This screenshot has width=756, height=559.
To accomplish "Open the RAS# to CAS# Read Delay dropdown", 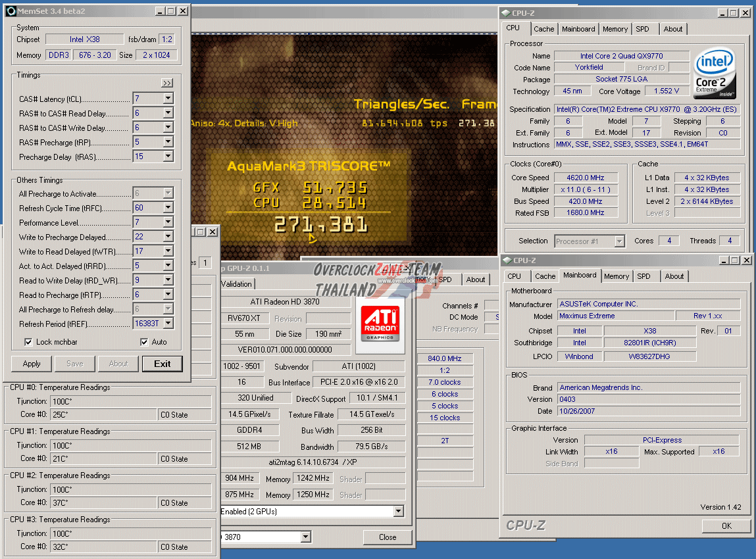I will [x=168, y=112].
